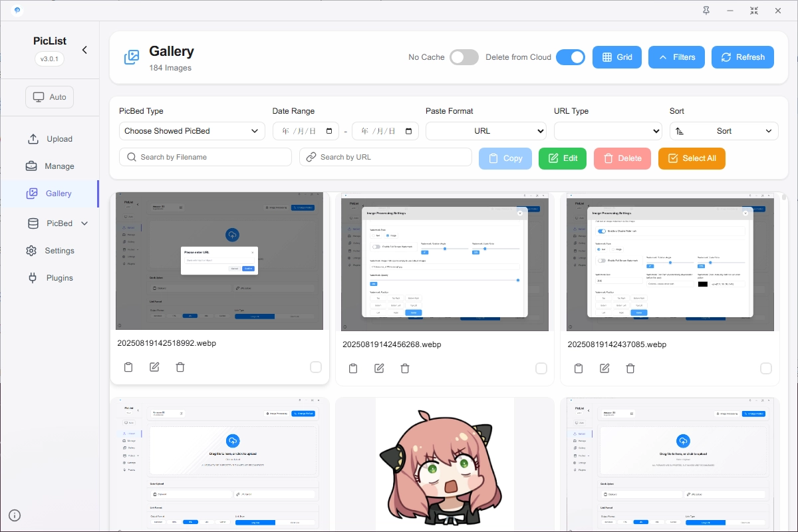Tick the checkbox for 20250819142518992.webp
Screen dimensions: 798x532
click(x=316, y=367)
